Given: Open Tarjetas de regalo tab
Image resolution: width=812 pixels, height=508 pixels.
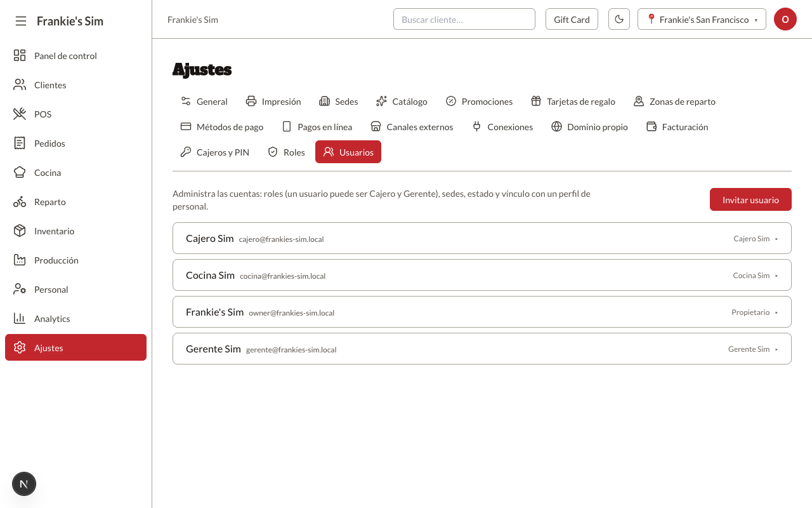Looking at the screenshot, I should coord(573,102).
